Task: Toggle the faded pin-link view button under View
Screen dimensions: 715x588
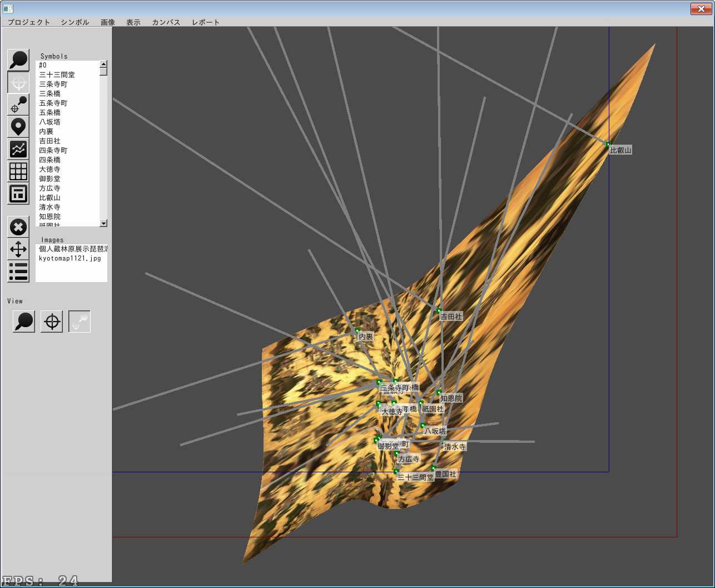Action: (x=80, y=322)
